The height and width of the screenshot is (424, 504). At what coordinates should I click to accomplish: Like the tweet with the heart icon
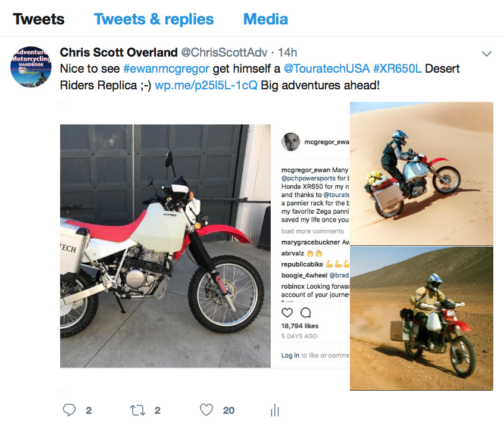coord(206,410)
